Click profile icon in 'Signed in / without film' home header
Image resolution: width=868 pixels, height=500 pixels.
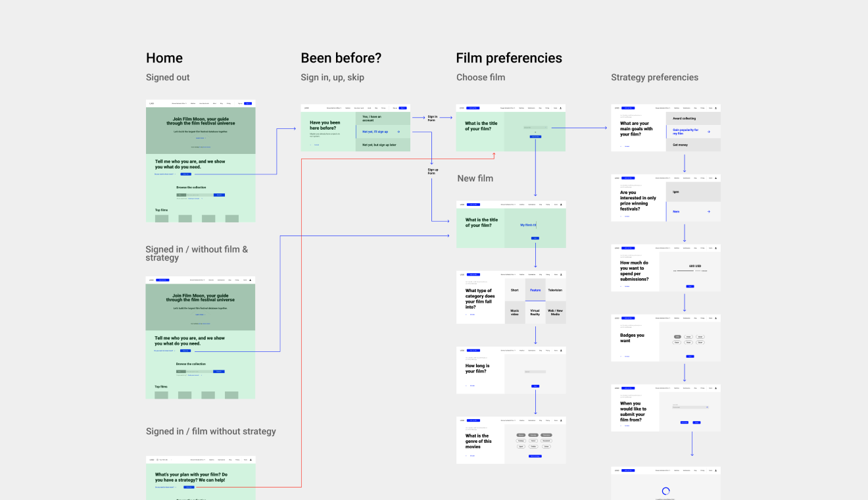pyautogui.click(x=251, y=280)
